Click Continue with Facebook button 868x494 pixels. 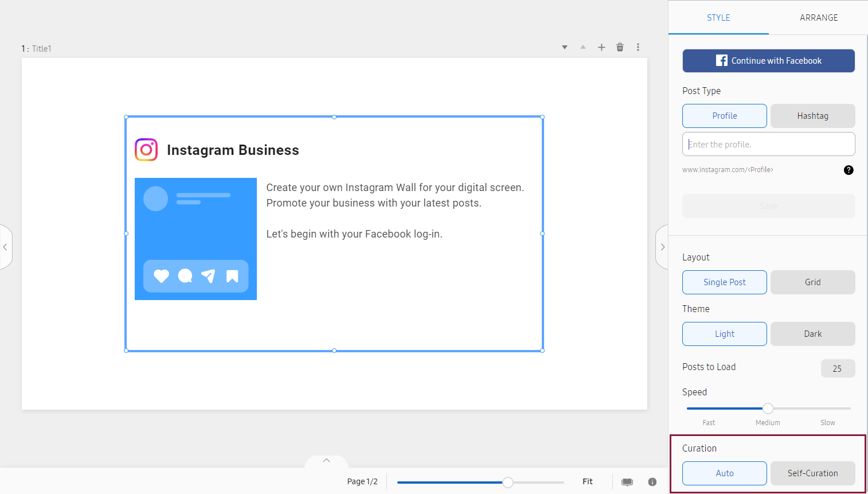click(x=769, y=61)
